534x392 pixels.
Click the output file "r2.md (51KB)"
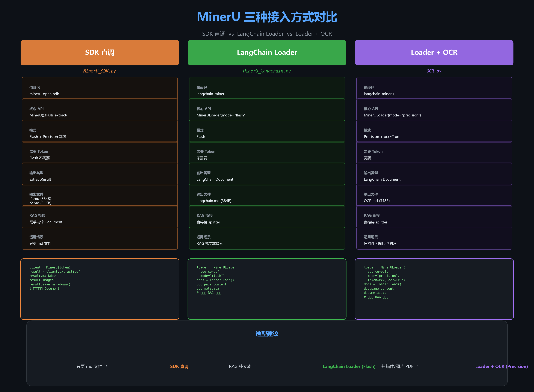[x=40, y=203]
